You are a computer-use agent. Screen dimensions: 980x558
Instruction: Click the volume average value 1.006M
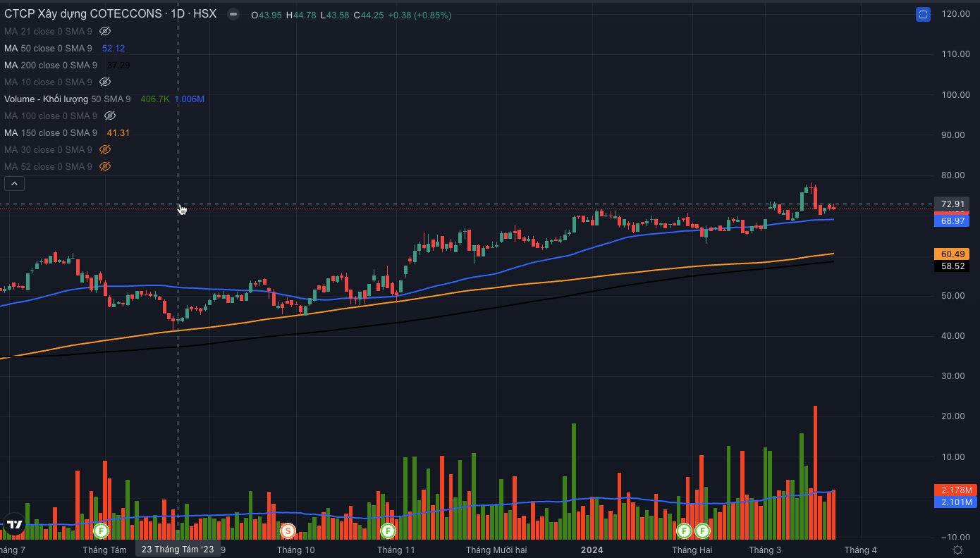point(190,99)
